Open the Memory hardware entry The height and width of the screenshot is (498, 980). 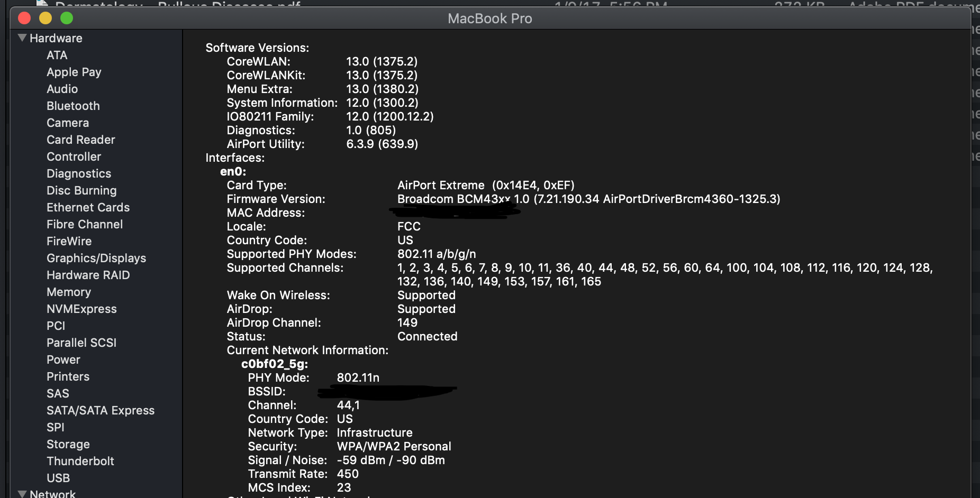69,292
